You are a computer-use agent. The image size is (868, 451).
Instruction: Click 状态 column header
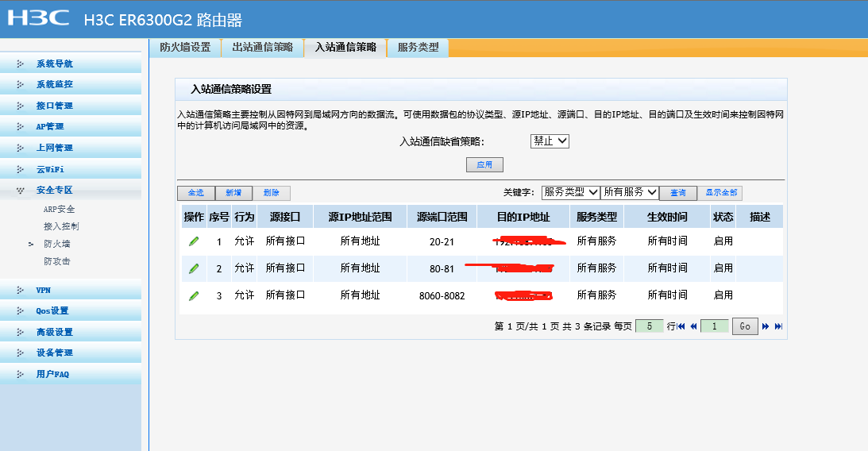point(723,217)
